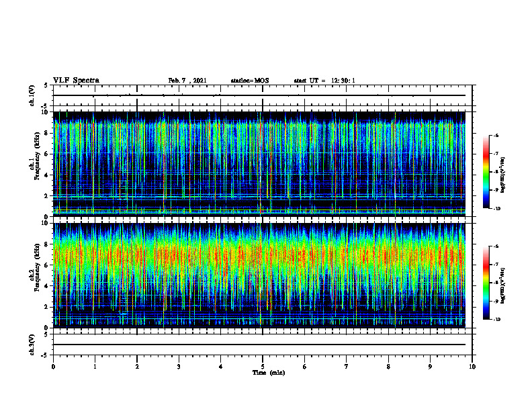Click the ch.1 spectrogram panel
This screenshot has height=411, width=532.
point(259,164)
